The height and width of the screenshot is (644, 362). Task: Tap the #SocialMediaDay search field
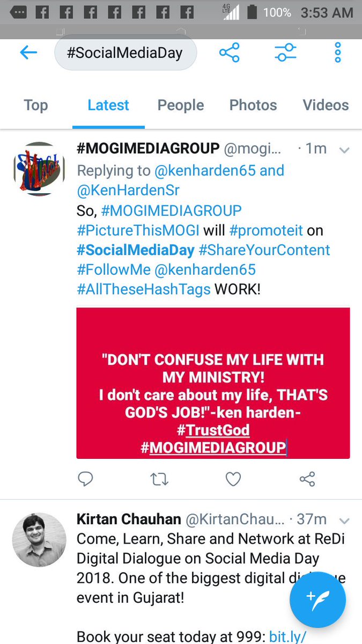125,53
